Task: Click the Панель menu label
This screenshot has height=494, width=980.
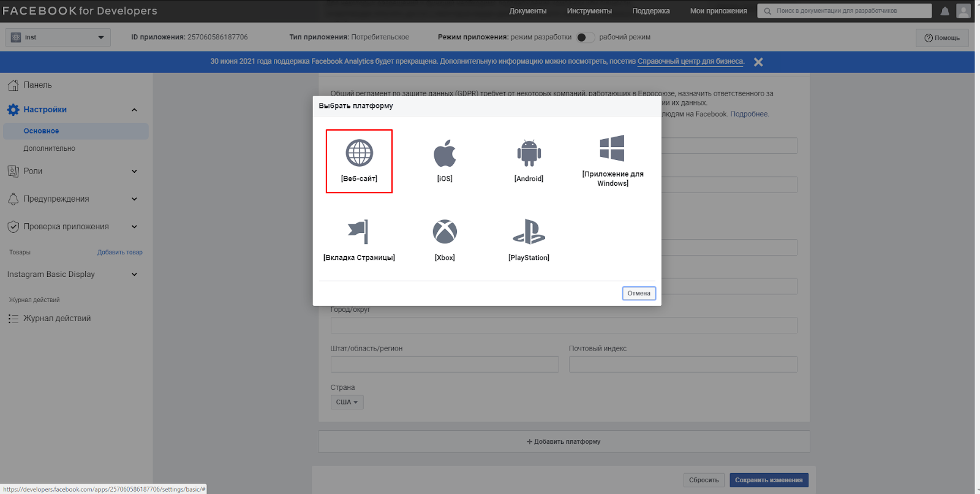Action: pos(37,85)
